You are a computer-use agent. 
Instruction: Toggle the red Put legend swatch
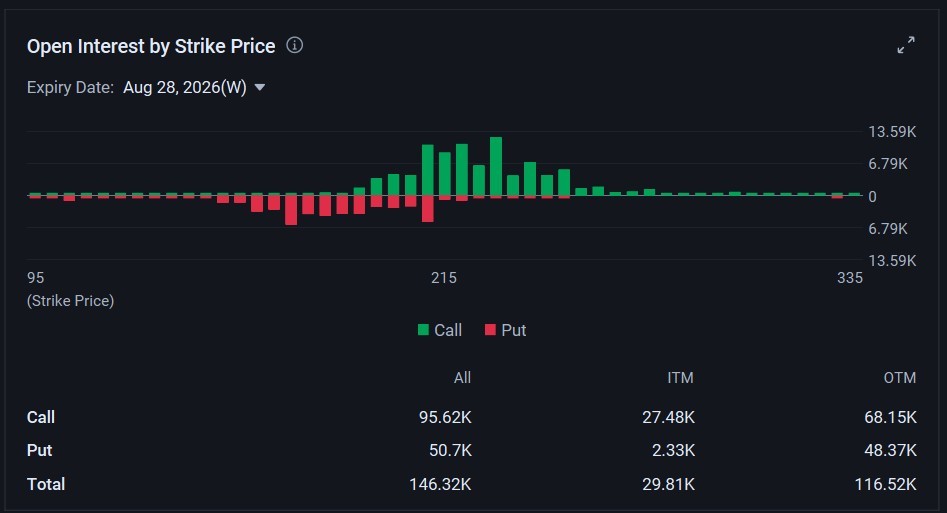[x=490, y=330]
